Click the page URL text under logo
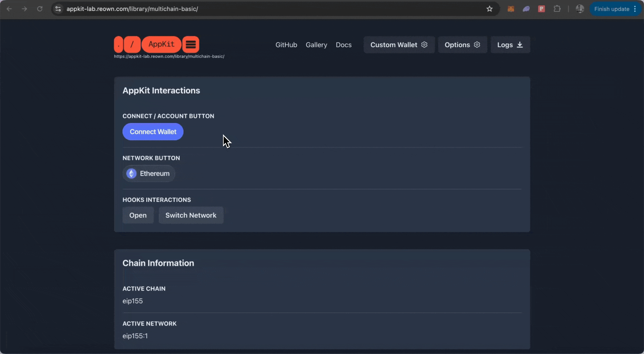 point(169,56)
